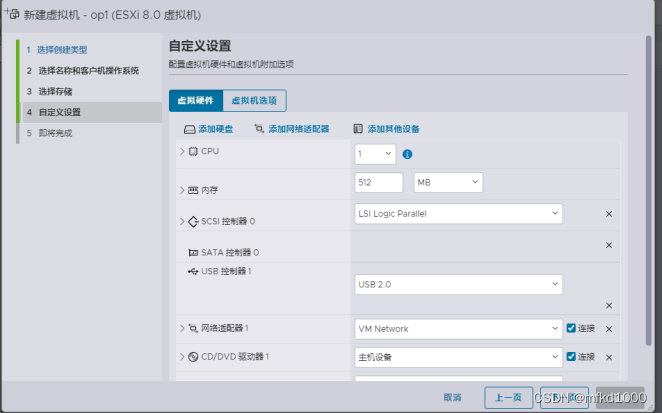This screenshot has width=662, height=413.
Task: Open the CPU count dropdown
Action: (375, 154)
